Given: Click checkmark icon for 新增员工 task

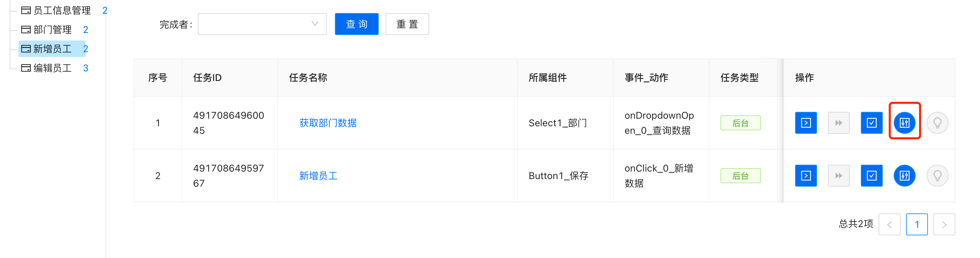Looking at the screenshot, I should [871, 176].
